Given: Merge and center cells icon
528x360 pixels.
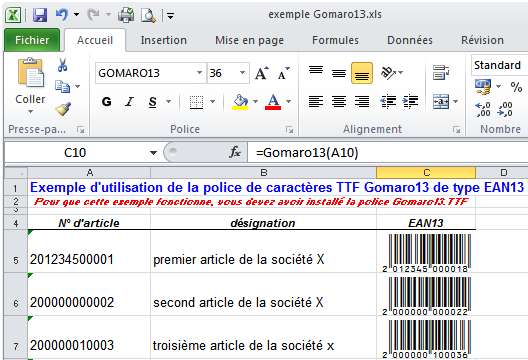Looking at the screenshot, I should coord(441,101).
